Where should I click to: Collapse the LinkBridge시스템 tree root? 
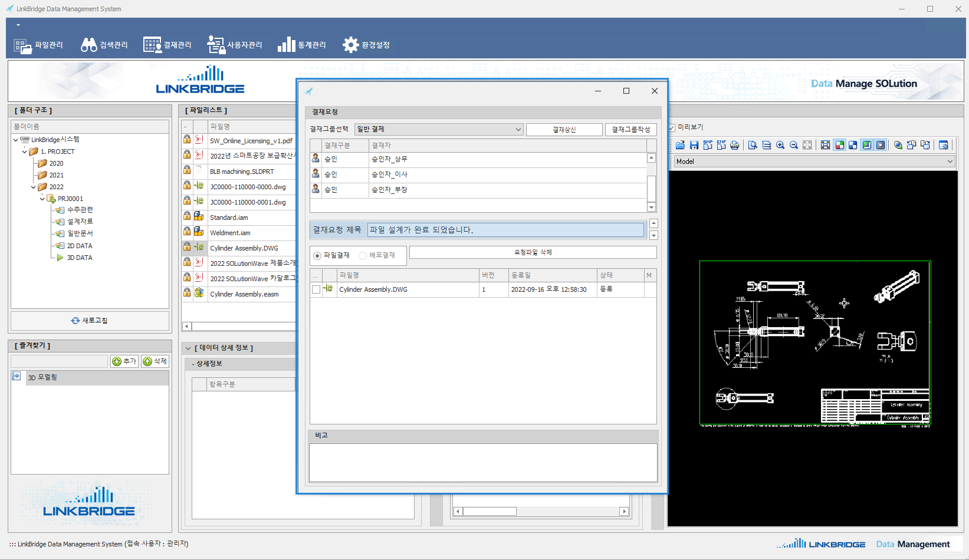pos(15,140)
